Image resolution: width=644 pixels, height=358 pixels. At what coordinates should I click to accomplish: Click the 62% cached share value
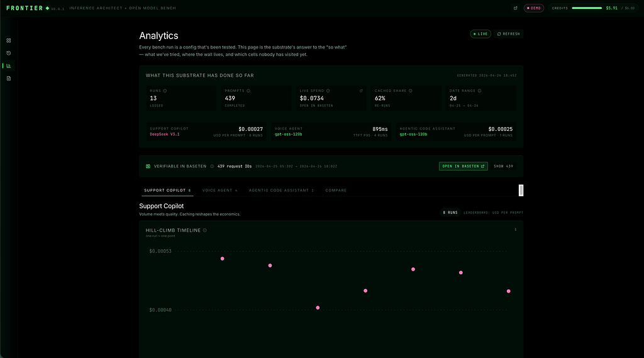[380, 98]
